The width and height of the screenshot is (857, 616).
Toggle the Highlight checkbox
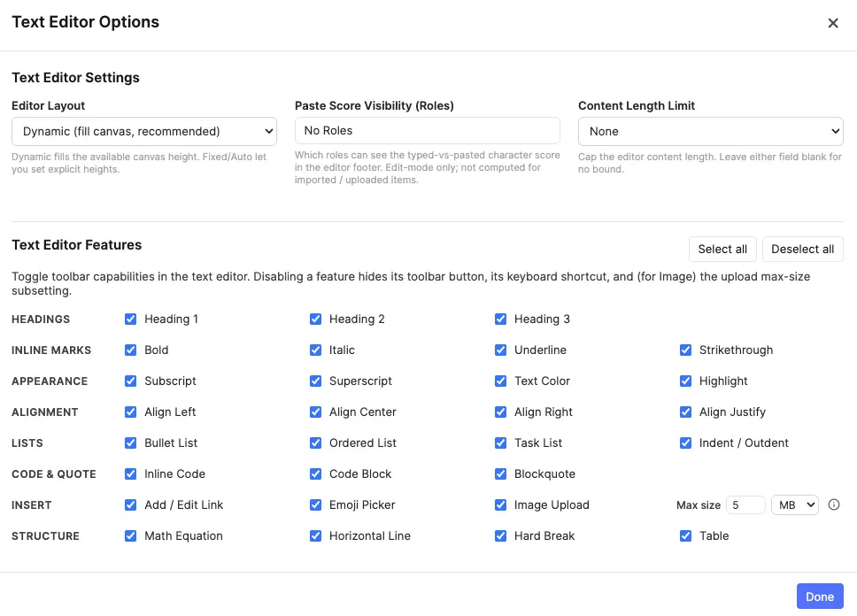point(685,381)
